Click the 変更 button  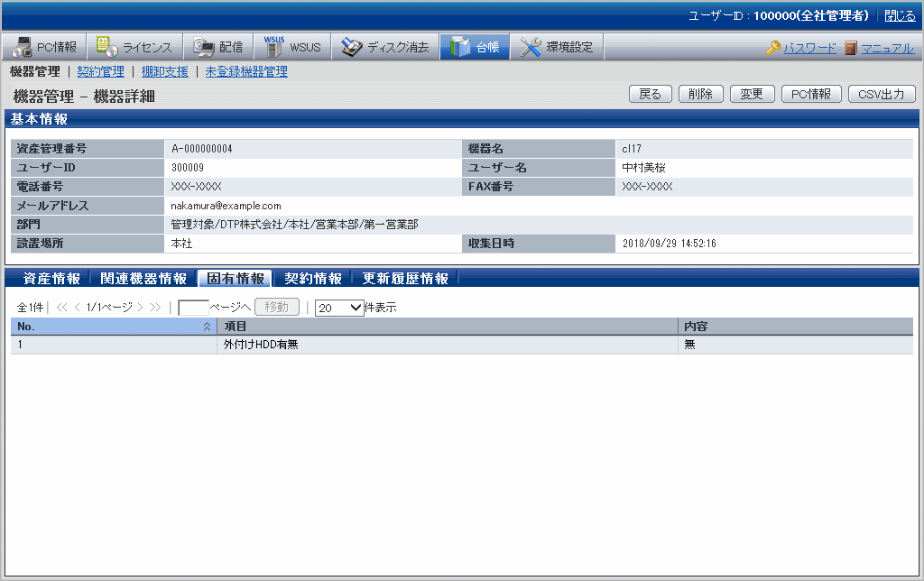752,94
